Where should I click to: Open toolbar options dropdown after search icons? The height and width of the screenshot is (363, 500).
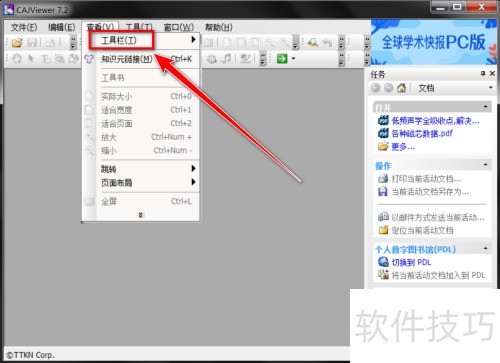[x=341, y=43]
